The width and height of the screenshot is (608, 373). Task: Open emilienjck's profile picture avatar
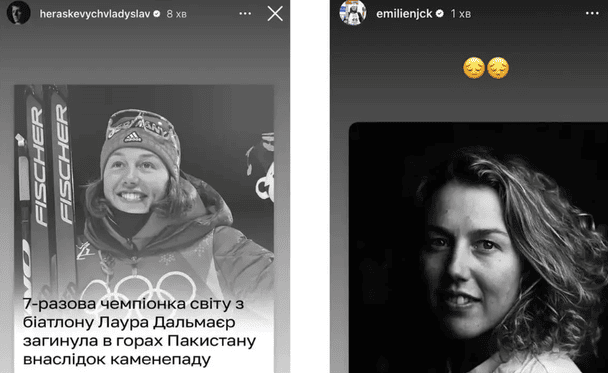coord(352,12)
